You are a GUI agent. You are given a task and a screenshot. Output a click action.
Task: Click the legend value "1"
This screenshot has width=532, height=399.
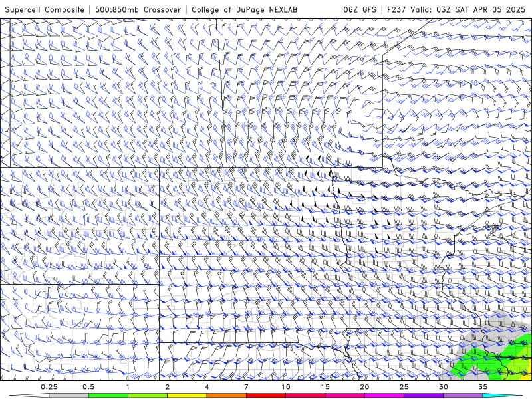point(128,387)
